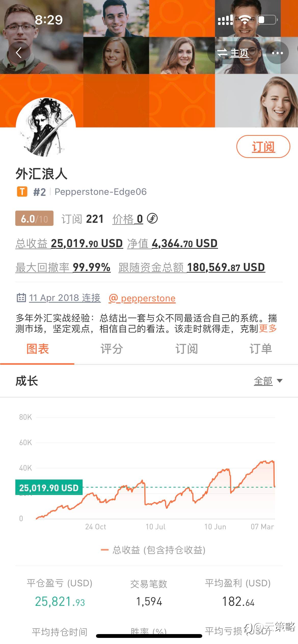
Task: Tap the back arrow icon
Action: pyautogui.click(x=19, y=53)
